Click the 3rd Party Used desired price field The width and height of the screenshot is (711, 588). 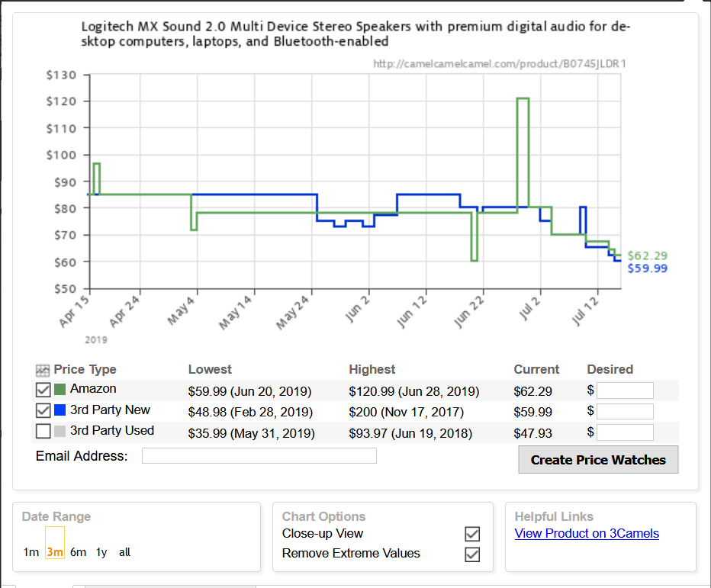click(625, 432)
